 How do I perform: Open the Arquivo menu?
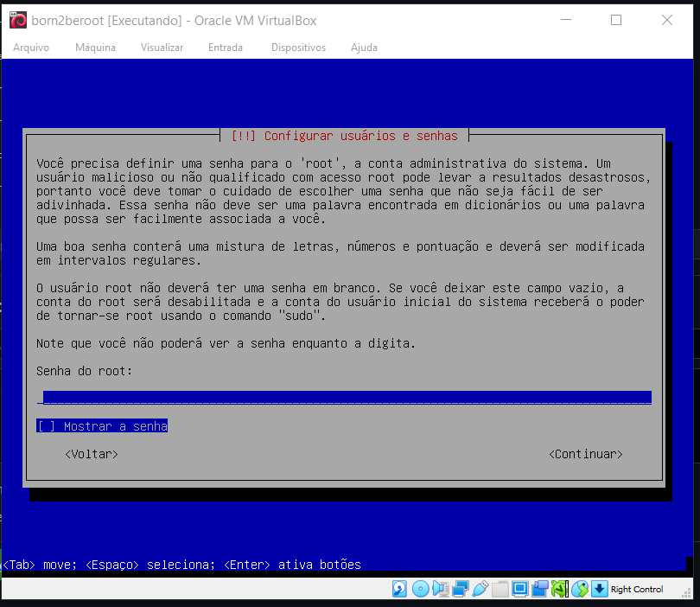click(31, 48)
